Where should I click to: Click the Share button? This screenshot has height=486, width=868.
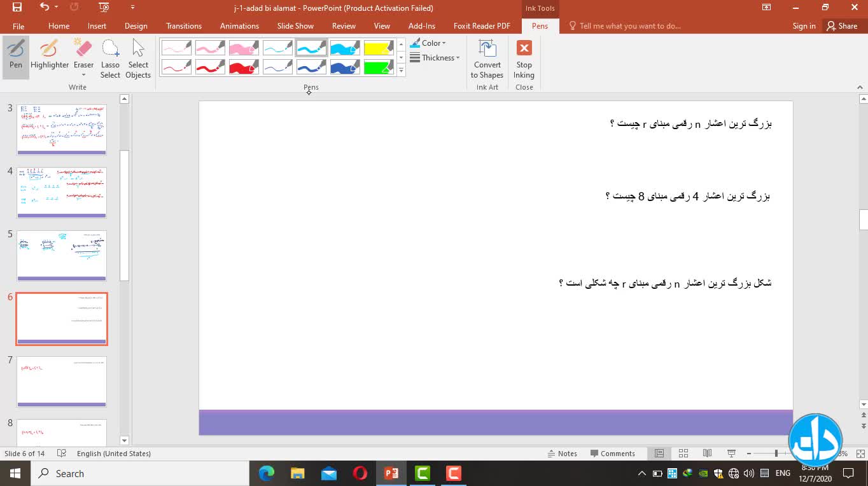[x=842, y=26]
